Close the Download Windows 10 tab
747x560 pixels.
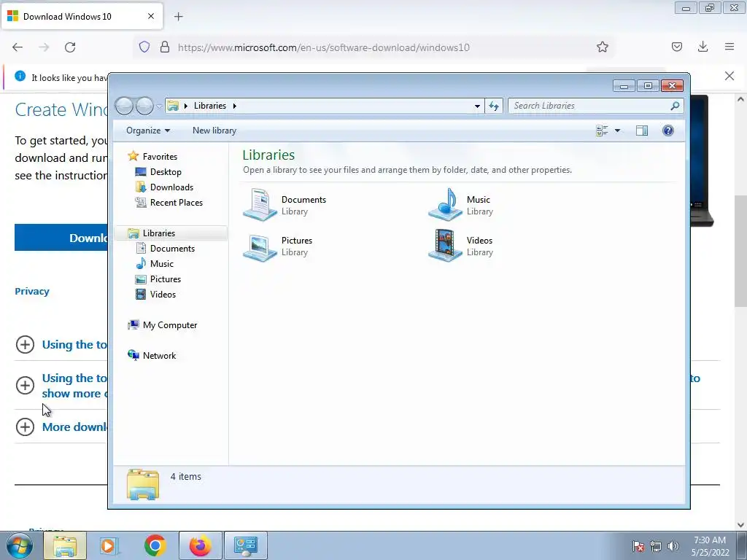coord(151,16)
